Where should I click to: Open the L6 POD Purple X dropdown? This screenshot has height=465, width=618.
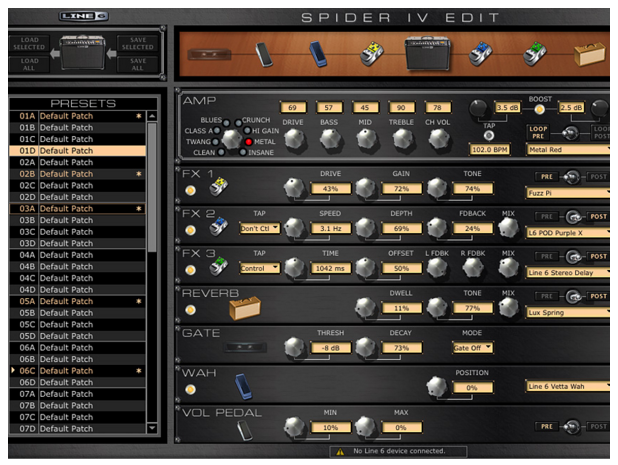(568, 233)
